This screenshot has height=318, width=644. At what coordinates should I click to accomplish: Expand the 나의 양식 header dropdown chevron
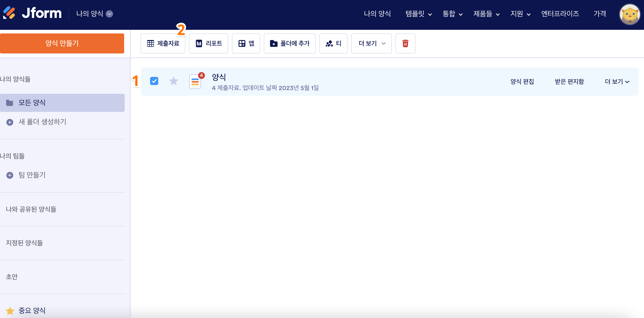tap(109, 14)
